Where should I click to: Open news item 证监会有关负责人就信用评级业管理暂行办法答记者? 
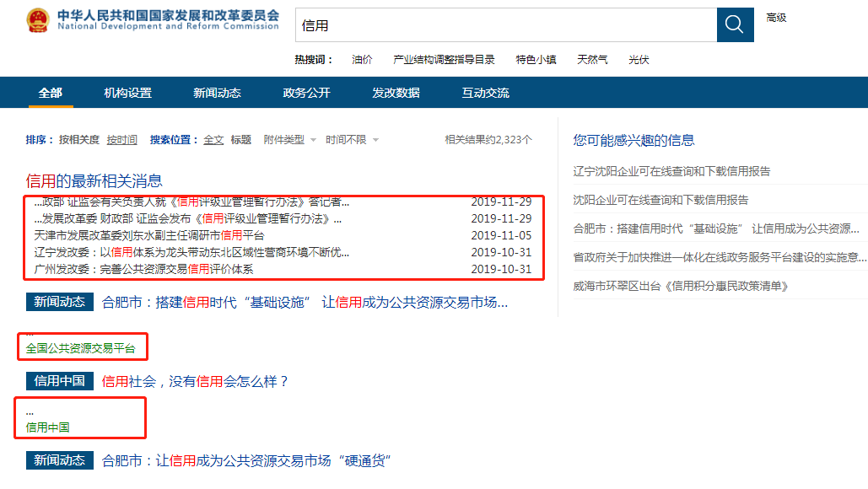click(x=191, y=202)
